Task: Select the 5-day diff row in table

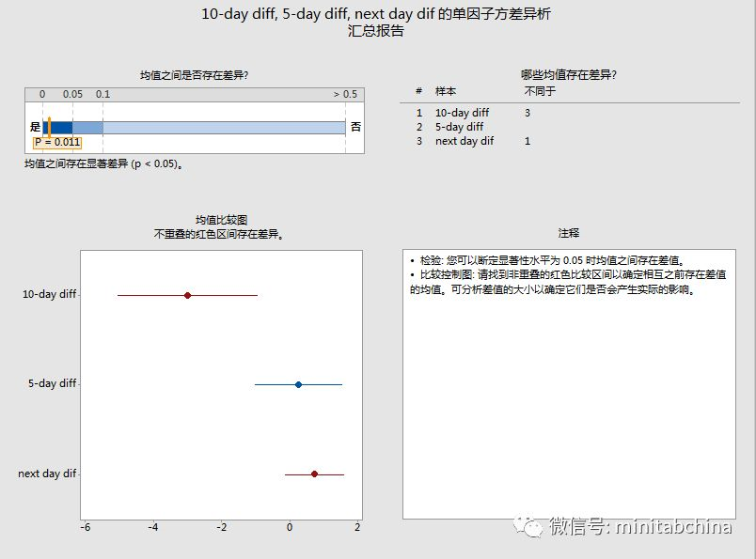Action: (x=459, y=127)
